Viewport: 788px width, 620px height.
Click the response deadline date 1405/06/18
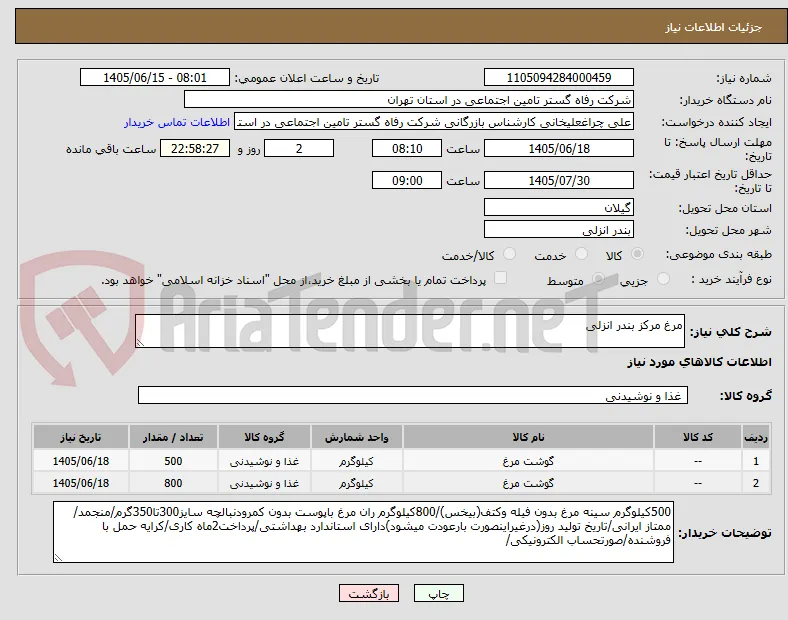558,148
